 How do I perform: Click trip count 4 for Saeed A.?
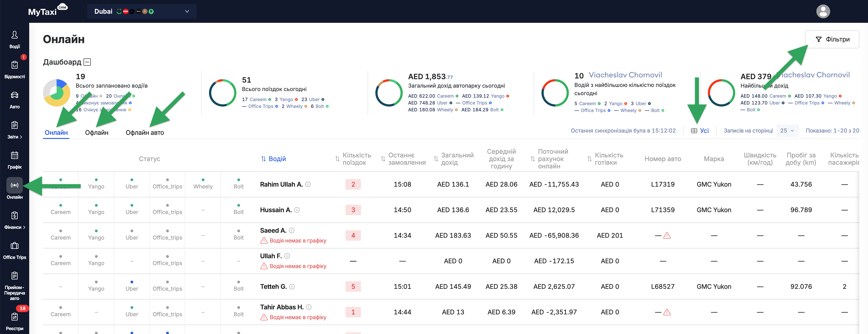(x=353, y=236)
